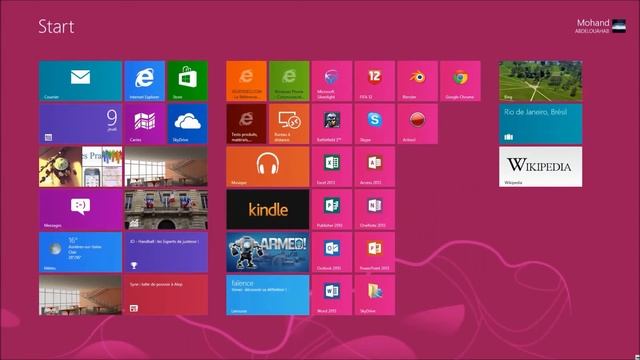This screenshot has width=640, height=360.
Task: Open the Bureau à distance remote desktop tile
Action: [x=289, y=124]
